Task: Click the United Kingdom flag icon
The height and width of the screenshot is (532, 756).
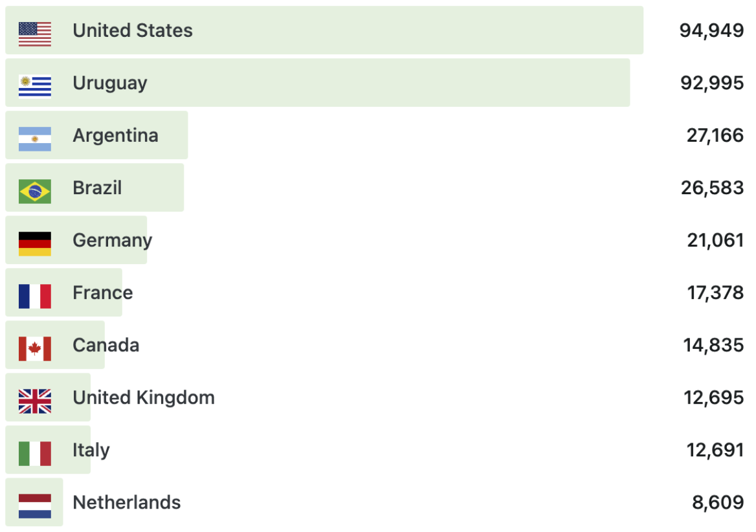Action: tap(35, 401)
